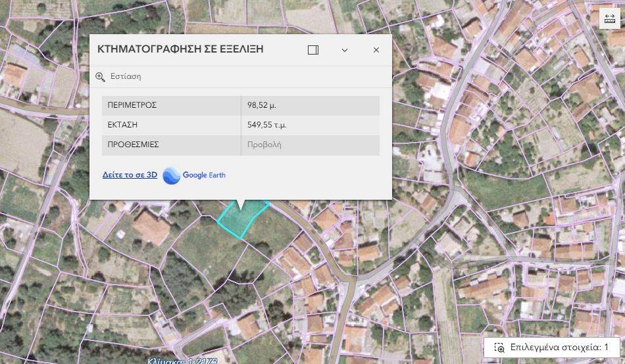
Task: Select the ΠΕΡΙΜΕΤΡΟΣ row label
Action: [132, 105]
